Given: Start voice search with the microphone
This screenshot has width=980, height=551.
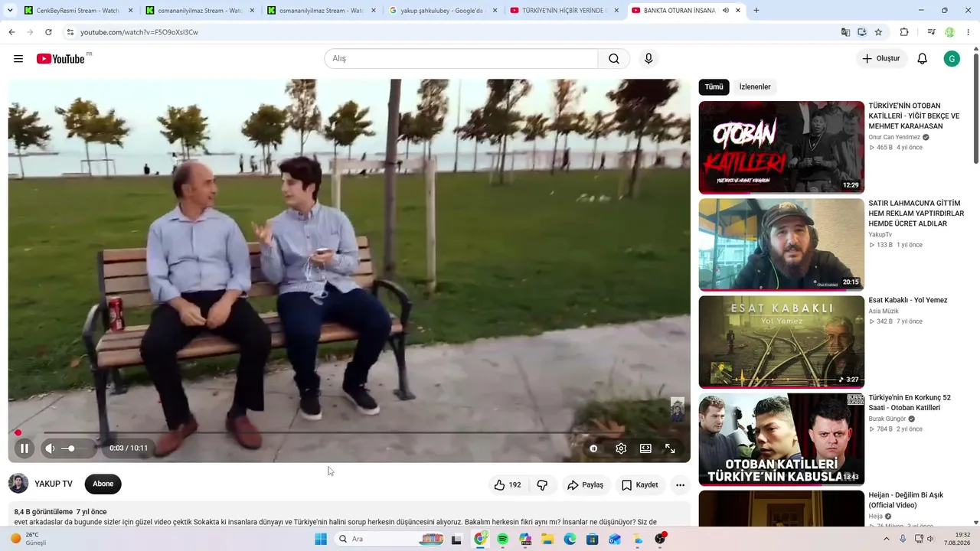Looking at the screenshot, I should coord(648,59).
